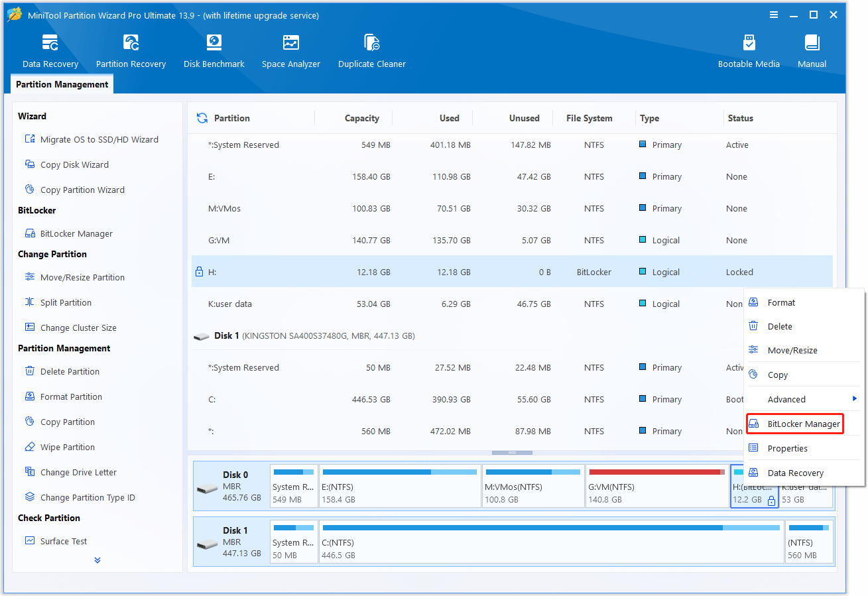Screen dimensions: 868x596
Task: Start Migrate OS to SSD/HD Wizard
Action: click(x=92, y=139)
